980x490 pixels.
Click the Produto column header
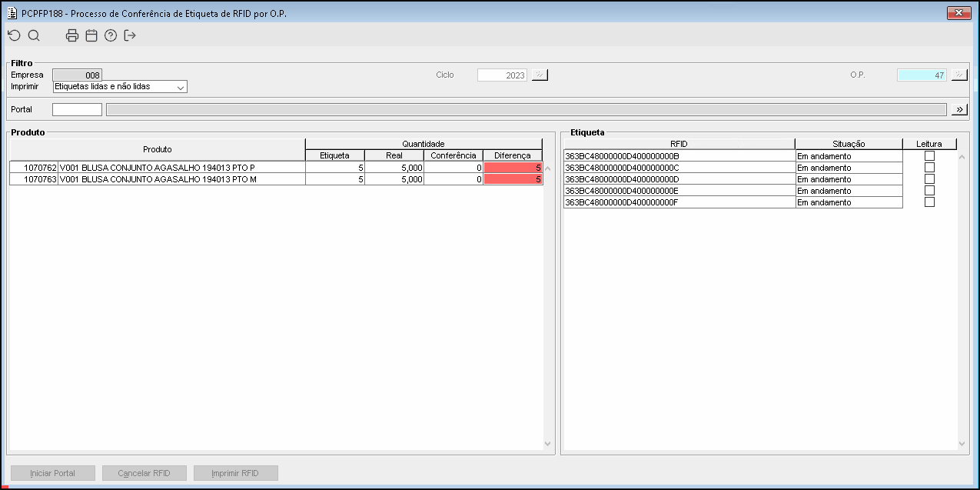tap(158, 149)
